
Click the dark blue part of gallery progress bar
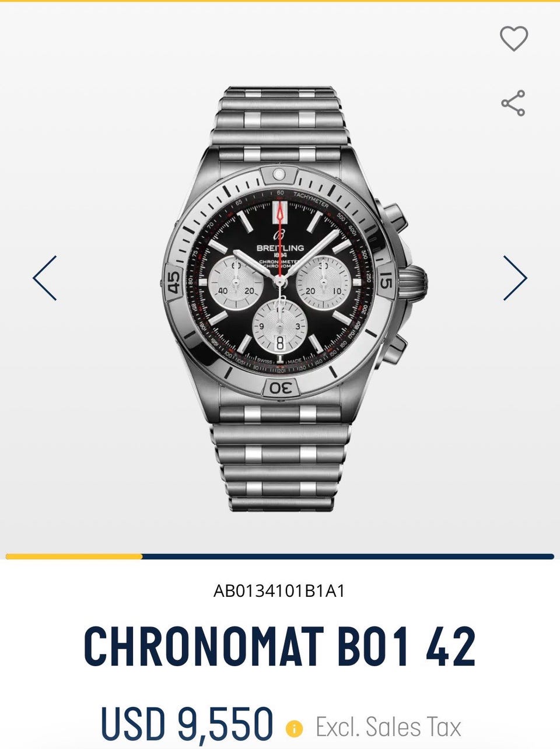coord(348,556)
